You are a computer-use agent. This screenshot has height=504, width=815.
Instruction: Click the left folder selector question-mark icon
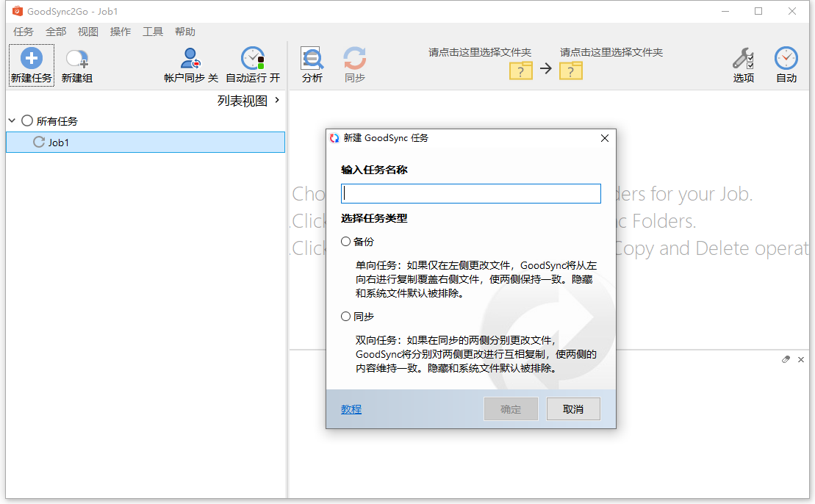tap(520, 71)
